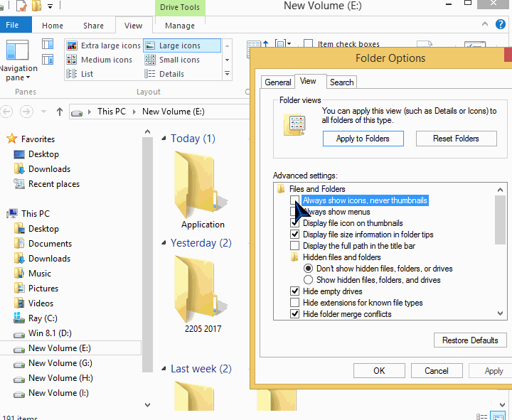Choose List layout
The image size is (512, 420).
(x=80, y=74)
